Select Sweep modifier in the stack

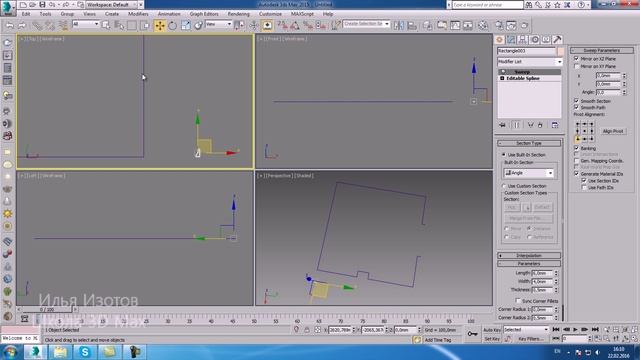point(529,72)
